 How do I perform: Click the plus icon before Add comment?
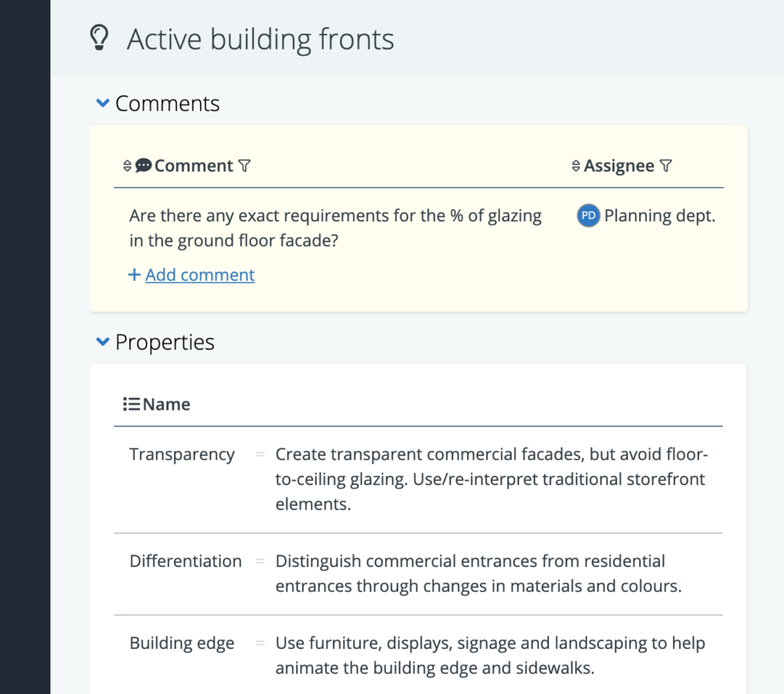pos(134,275)
